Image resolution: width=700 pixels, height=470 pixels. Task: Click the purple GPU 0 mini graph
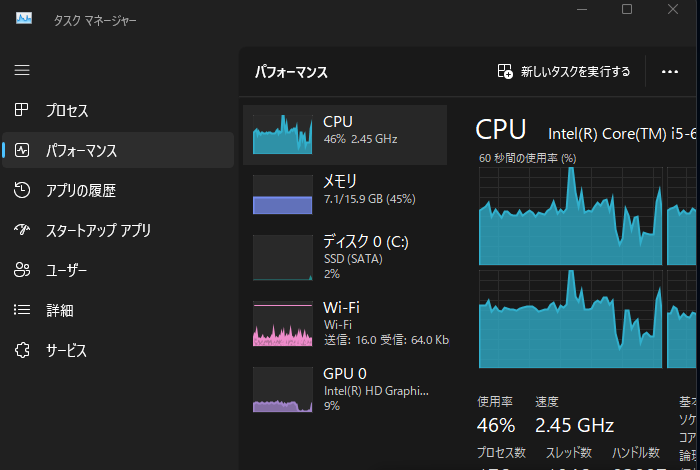pyautogui.click(x=282, y=389)
